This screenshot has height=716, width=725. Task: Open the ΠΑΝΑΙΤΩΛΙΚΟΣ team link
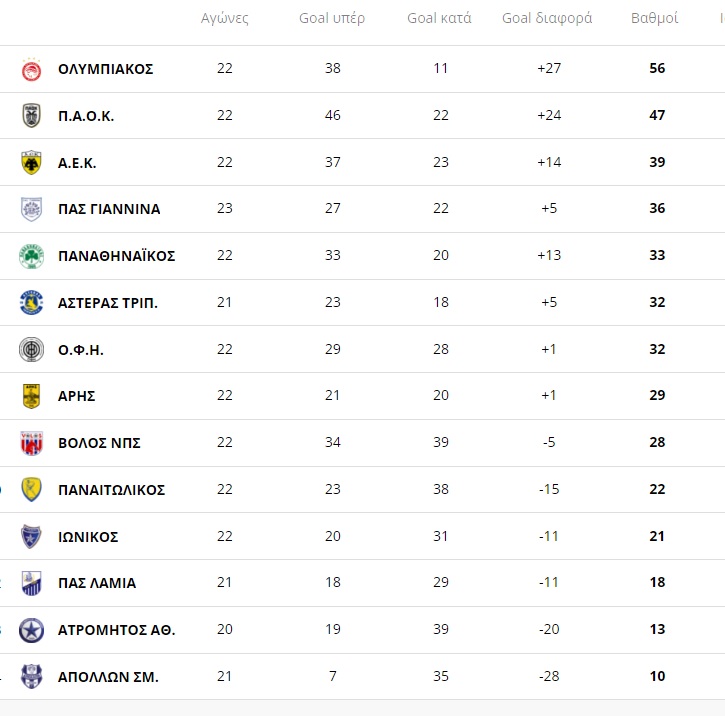click(x=111, y=490)
